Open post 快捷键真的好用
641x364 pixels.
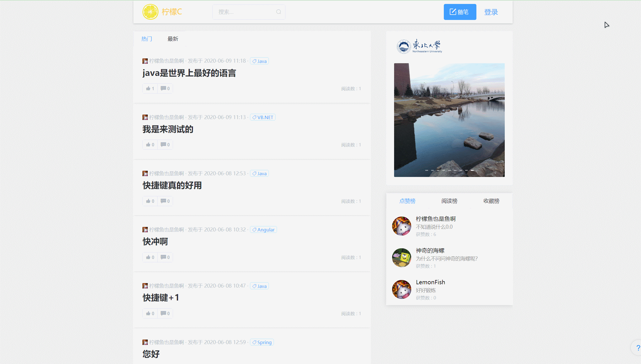coord(172,185)
